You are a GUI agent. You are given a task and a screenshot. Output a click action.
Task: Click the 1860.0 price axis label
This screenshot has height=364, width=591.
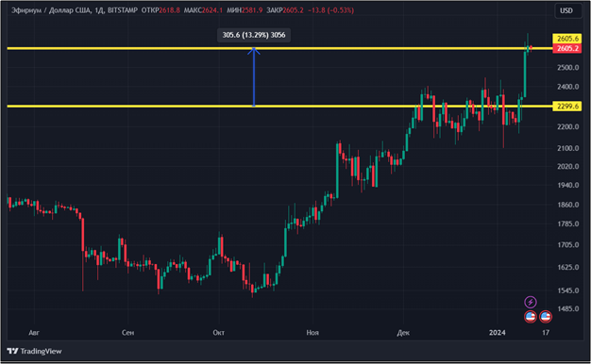567,205
